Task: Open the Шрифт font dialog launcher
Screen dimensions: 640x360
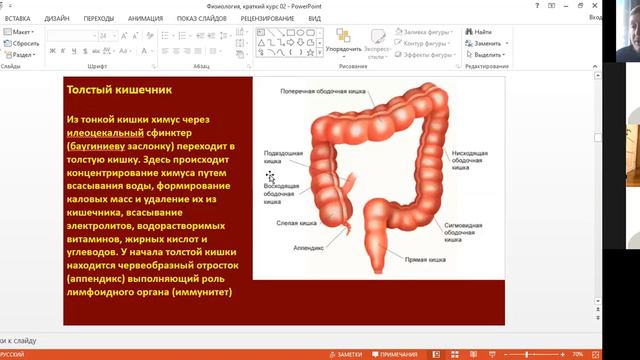Action: [154, 66]
